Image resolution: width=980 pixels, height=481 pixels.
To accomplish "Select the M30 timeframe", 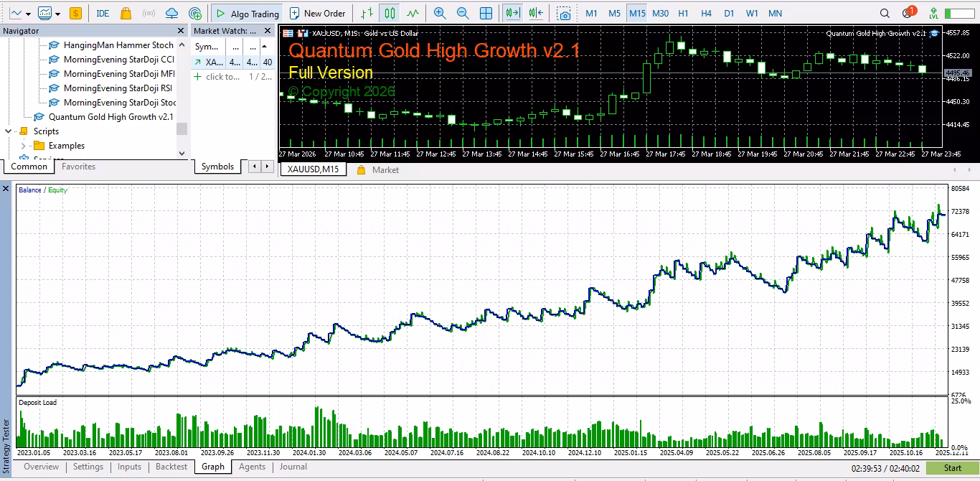I will point(661,13).
